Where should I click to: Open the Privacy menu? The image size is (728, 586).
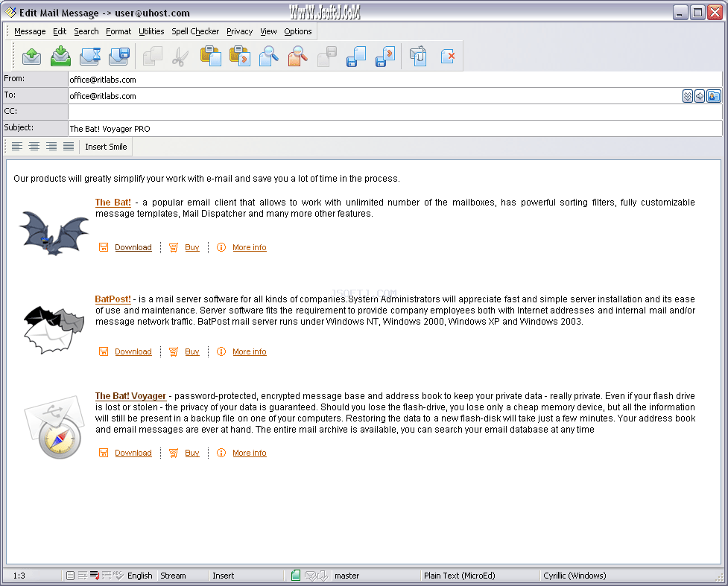point(240,31)
